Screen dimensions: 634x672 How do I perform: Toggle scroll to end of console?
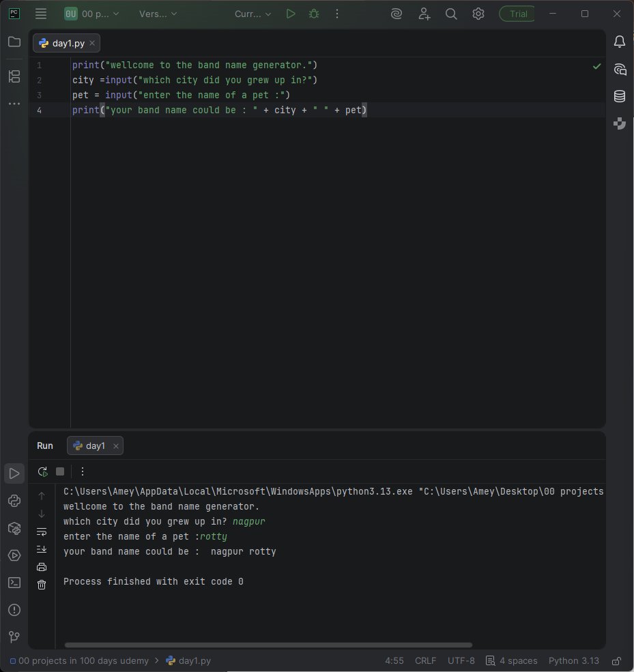coord(42,549)
